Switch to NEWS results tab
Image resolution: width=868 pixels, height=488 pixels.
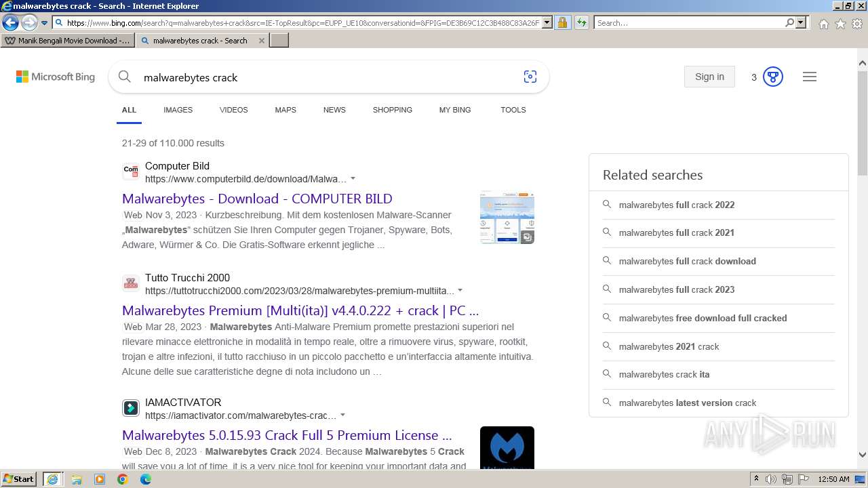334,110
